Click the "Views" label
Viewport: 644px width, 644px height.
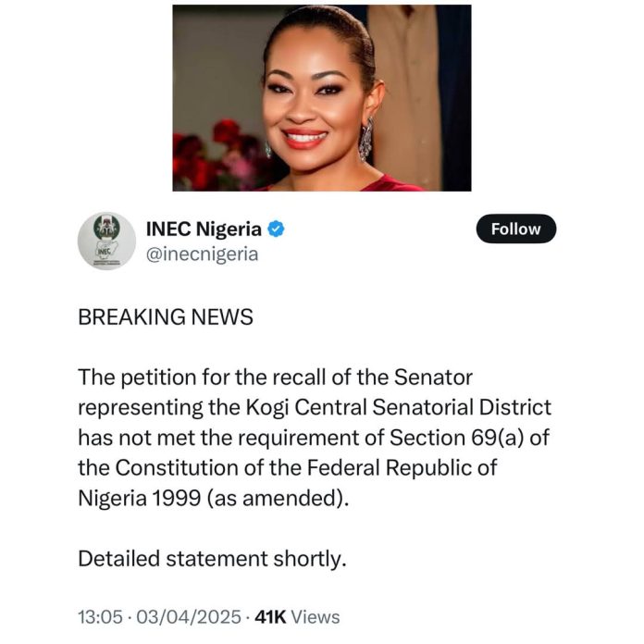pos(317,616)
